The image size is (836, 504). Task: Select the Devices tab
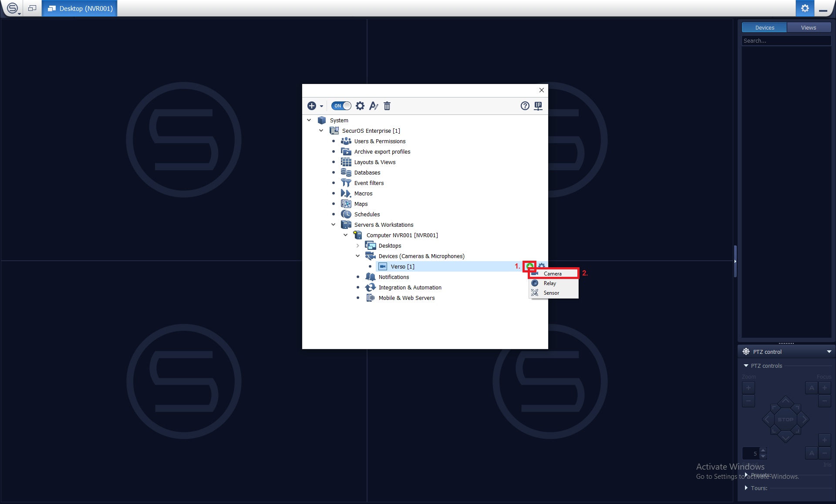pyautogui.click(x=765, y=27)
